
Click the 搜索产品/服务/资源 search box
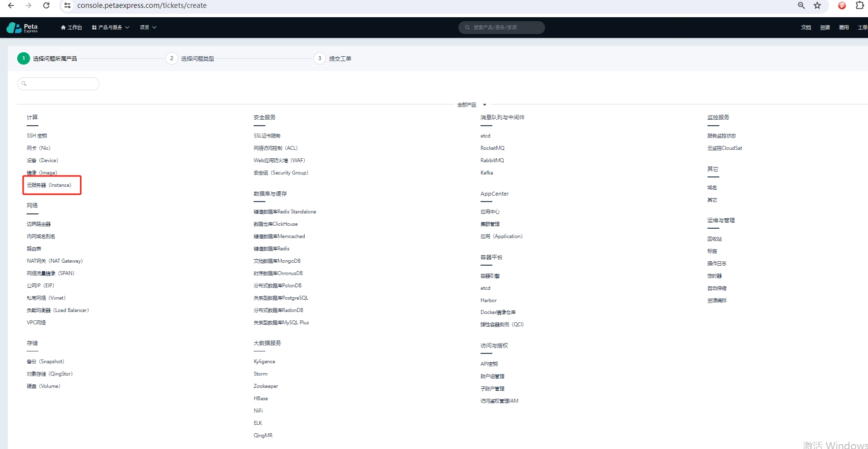coord(501,28)
